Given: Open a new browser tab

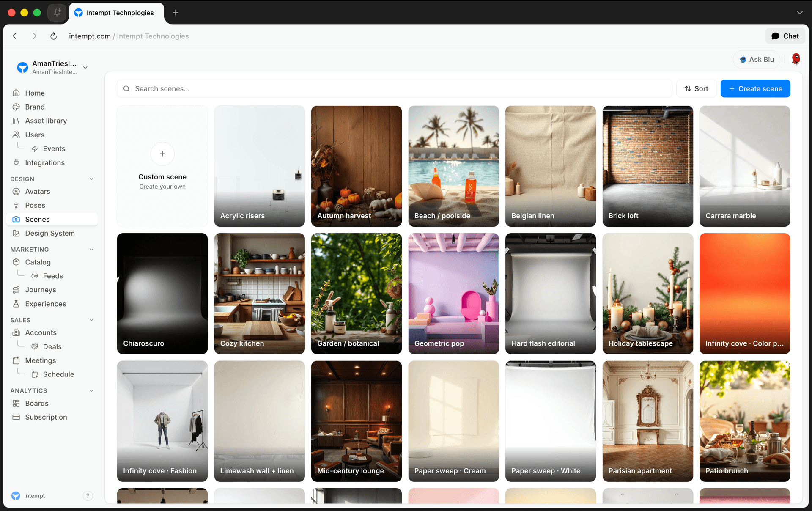Looking at the screenshot, I should pos(176,13).
